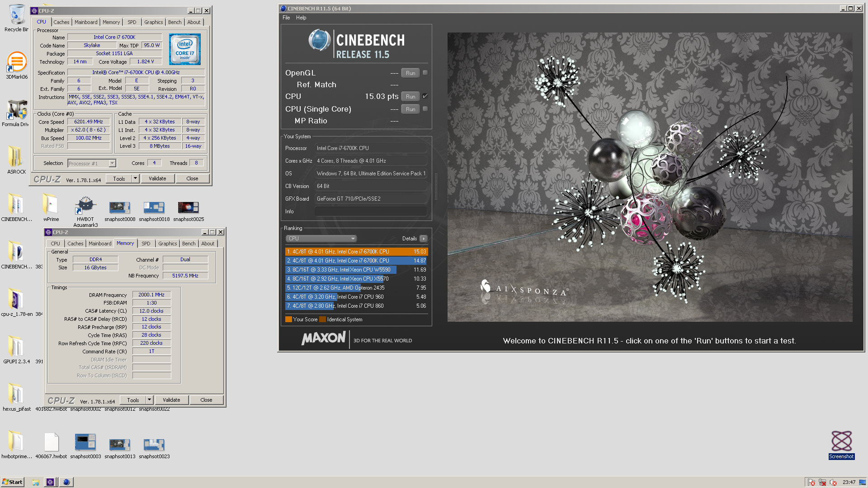Enable the OpenGL test checkbox
The height and width of the screenshot is (488, 868).
point(425,73)
